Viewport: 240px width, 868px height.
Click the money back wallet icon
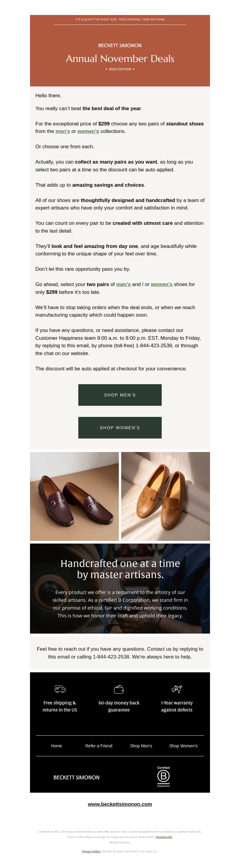point(118,689)
